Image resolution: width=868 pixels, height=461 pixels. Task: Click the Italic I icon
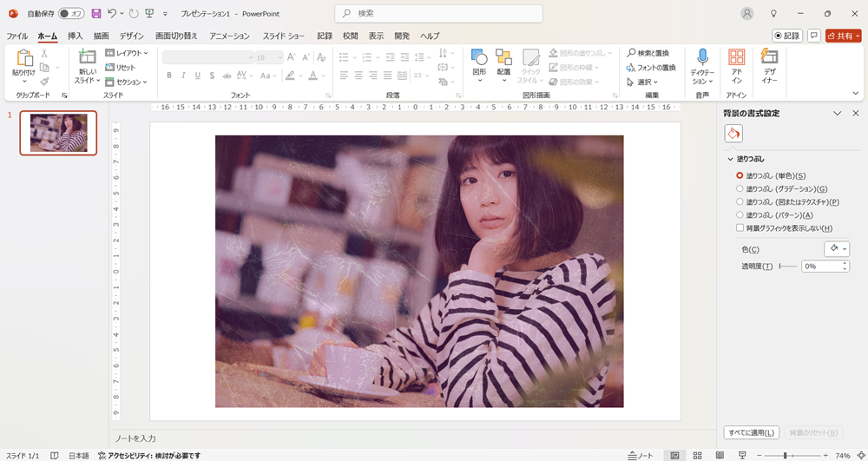(183, 76)
